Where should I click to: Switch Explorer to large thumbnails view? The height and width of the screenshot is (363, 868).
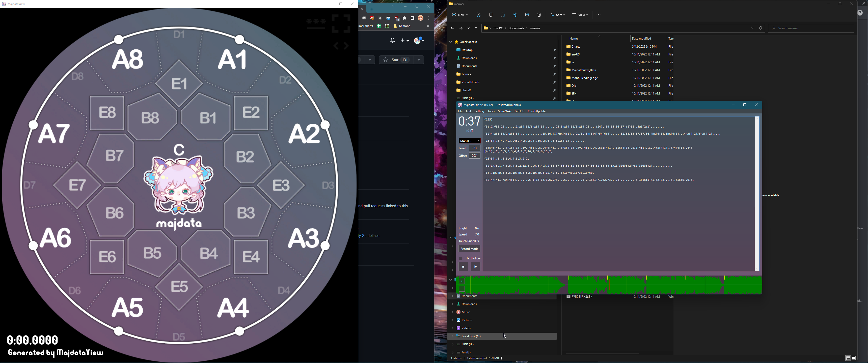tap(854, 358)
